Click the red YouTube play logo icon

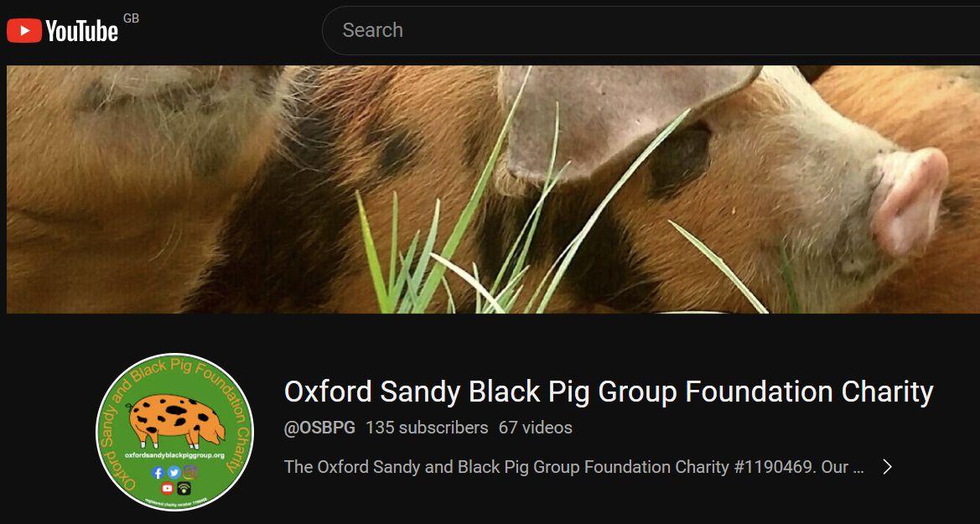click(24, 31)
